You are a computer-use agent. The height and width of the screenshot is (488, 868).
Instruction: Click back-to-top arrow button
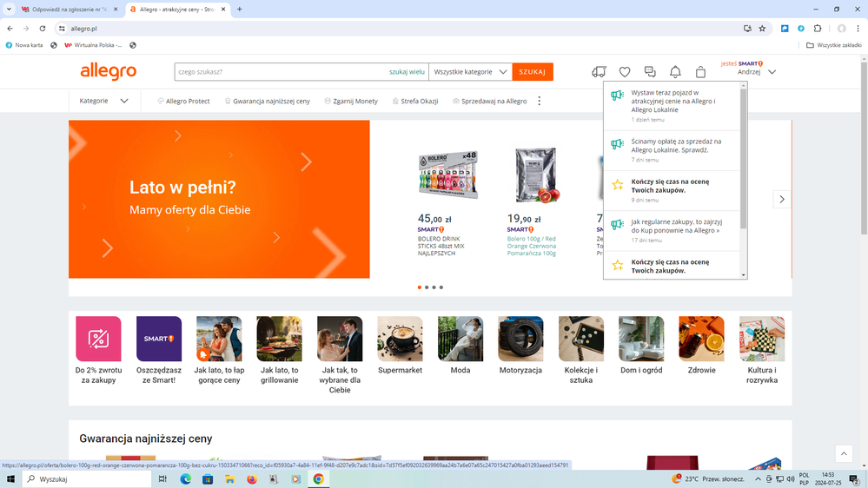click(844, 453)
